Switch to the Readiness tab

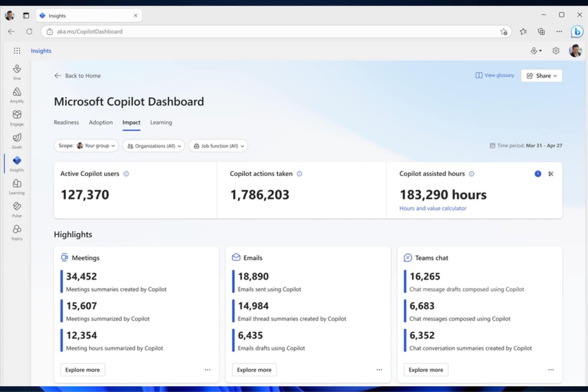[66, 122]
